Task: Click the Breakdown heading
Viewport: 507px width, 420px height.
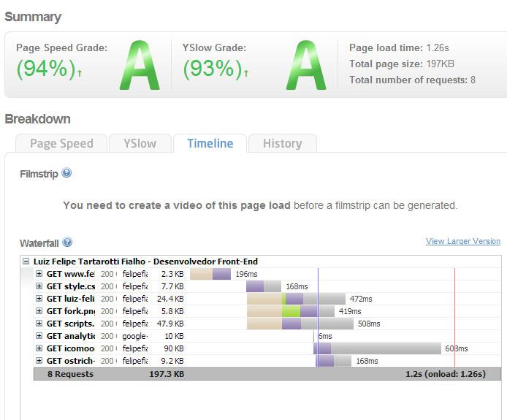Action: pos(37,119)
